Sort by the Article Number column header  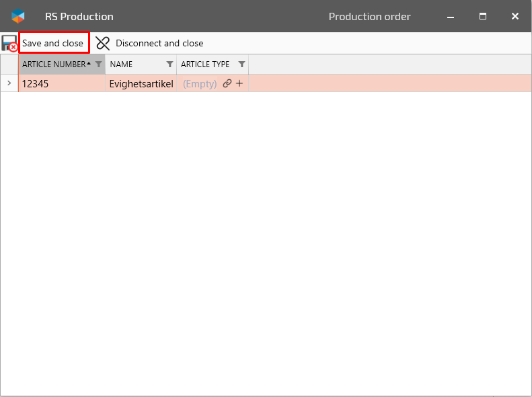click(54, 64)
